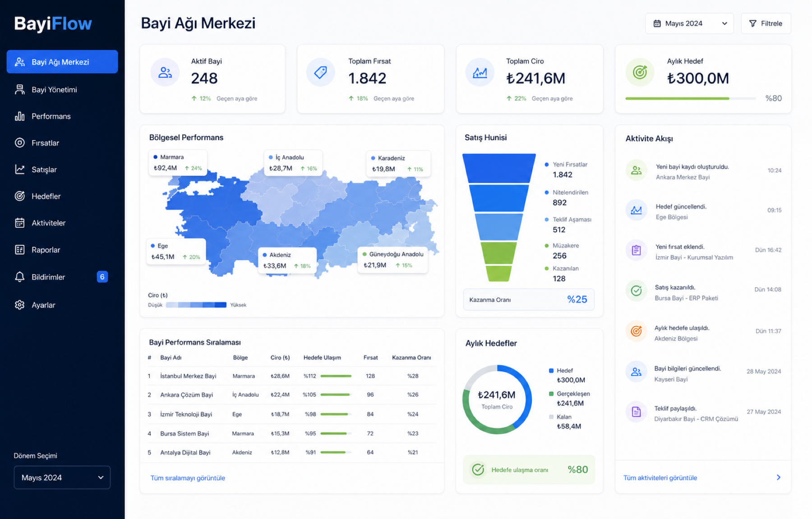The height and width of the screenshot is (519, 812).
Task: Click Kazanma Oranı %25 value
Action: point(577,299)
